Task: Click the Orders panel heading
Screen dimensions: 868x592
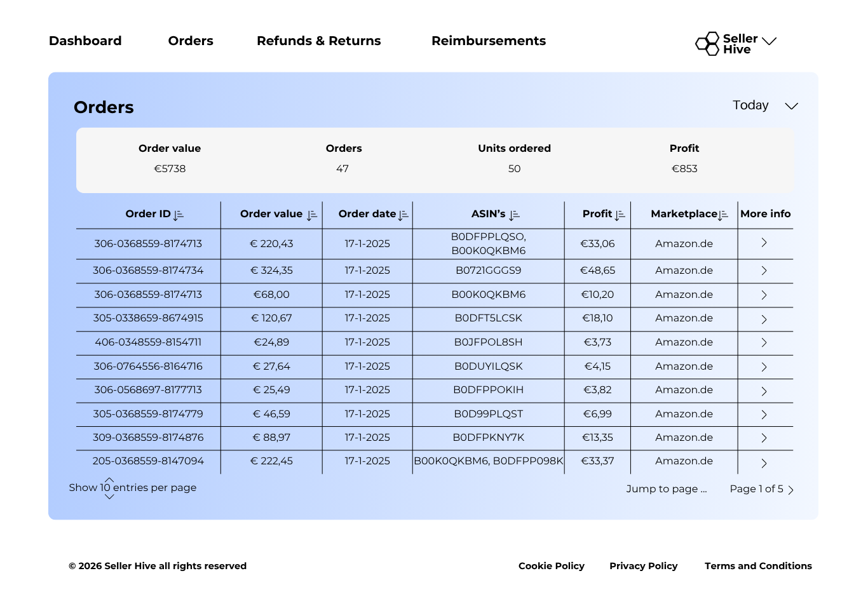Action: [104, 107]
